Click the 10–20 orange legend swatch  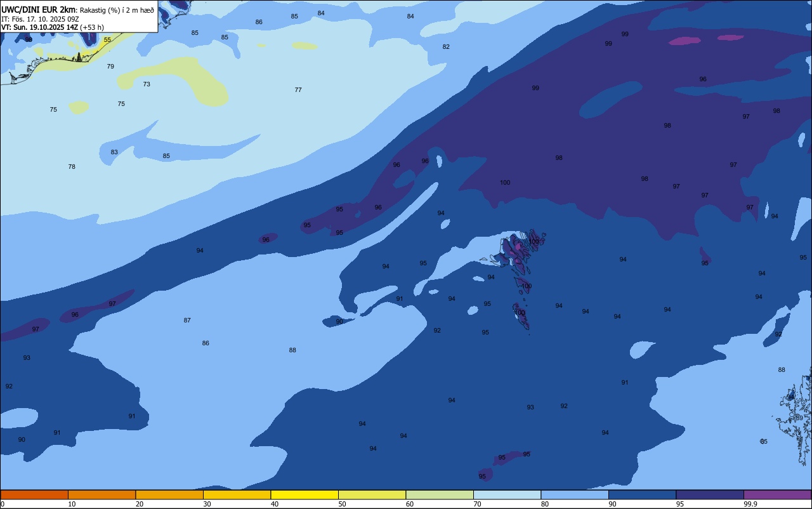[101, 495]
